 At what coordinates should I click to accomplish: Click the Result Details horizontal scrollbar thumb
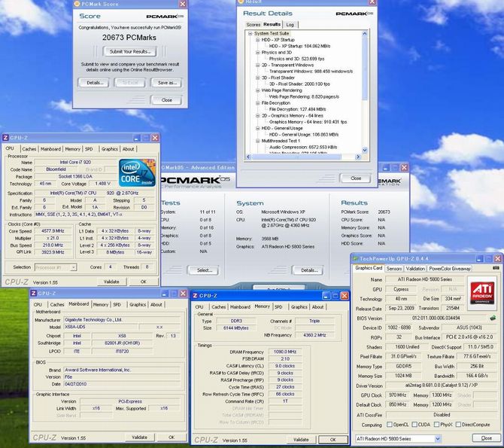click(296, 157)
